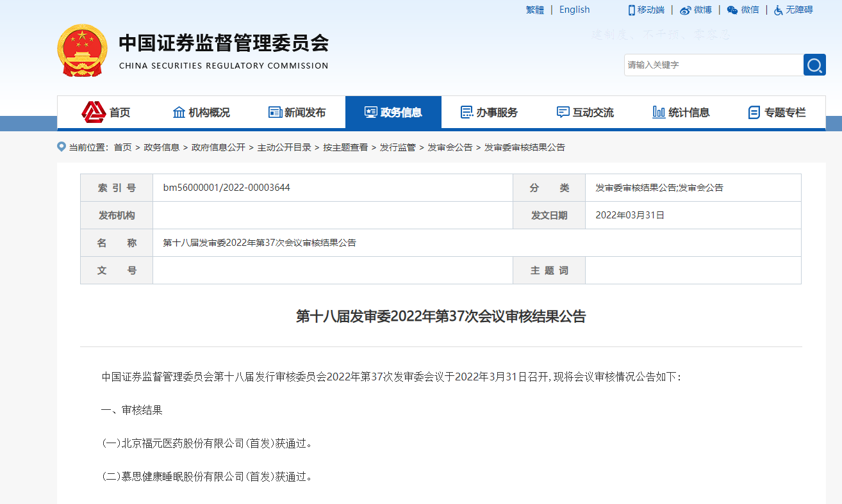This screenshot has width=842, height=504.
Task: Click the magnifier search button
Action: point(814,65)
